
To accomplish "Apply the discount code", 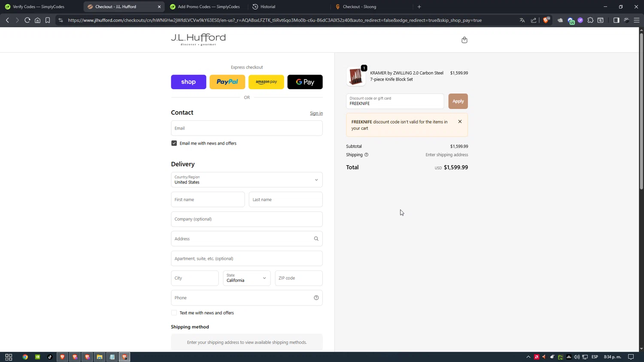I will point(458,101).
